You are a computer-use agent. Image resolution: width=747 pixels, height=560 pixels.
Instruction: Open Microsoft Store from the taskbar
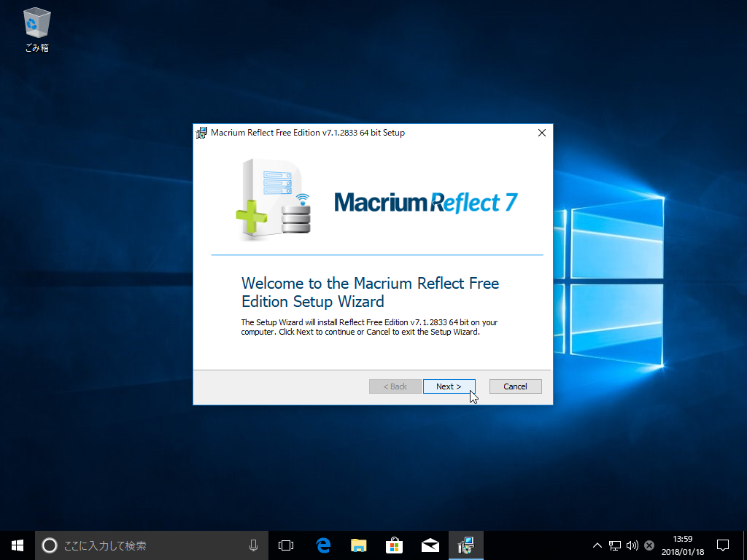point(394,545)
